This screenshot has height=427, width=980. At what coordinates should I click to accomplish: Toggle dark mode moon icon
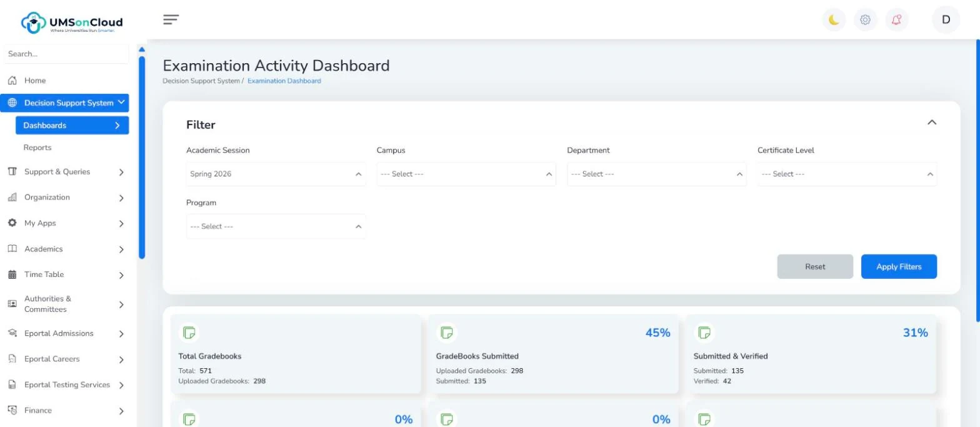[x=834, y=20]
